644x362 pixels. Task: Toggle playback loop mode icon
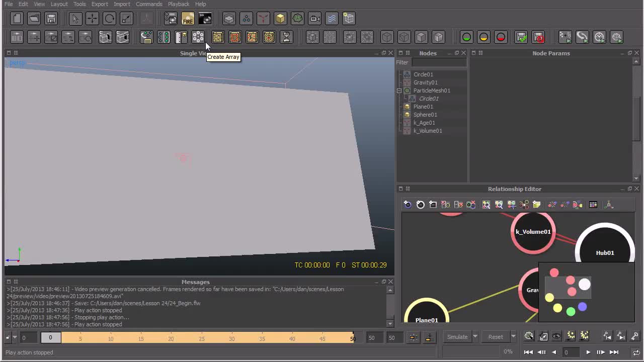(636, 352)
